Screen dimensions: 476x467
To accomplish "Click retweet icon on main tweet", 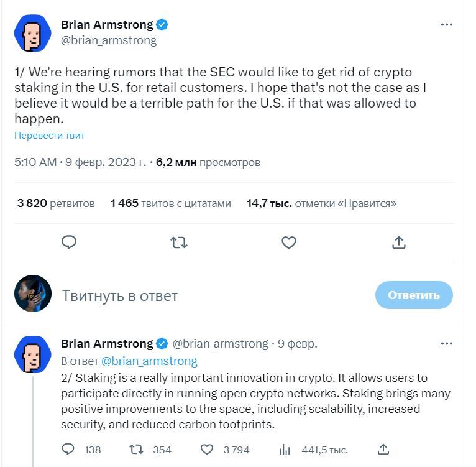I will (x=179, y=242).
